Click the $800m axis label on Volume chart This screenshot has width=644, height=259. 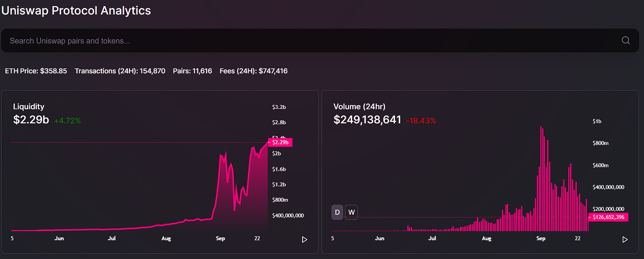click(x=601, y=143)
